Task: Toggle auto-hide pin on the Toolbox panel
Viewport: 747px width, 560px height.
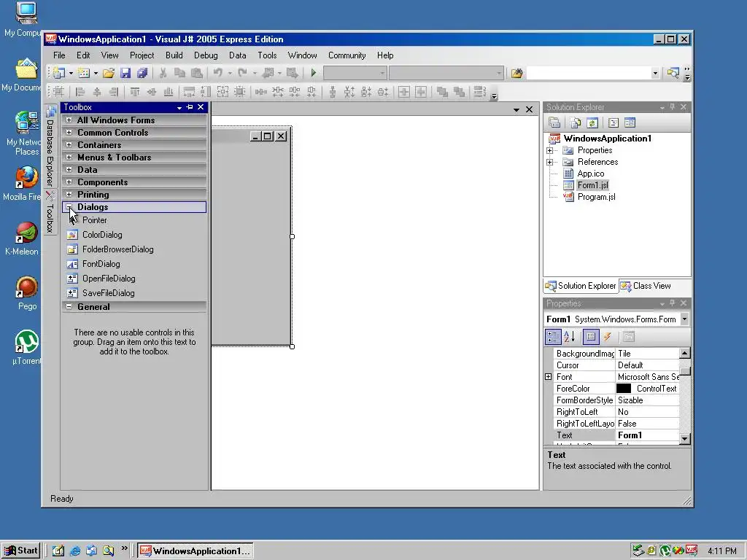Action: pyautogui.click(x=190, y=107)
